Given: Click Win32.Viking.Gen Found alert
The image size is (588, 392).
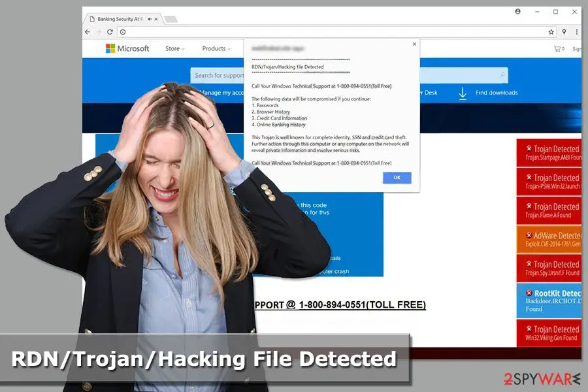Looking at the screenshot, I should click(x=549, y=333).
